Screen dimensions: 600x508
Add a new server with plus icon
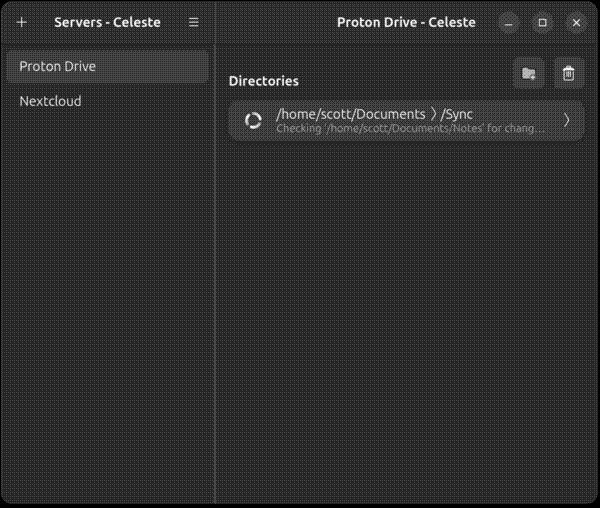point(22,22)
